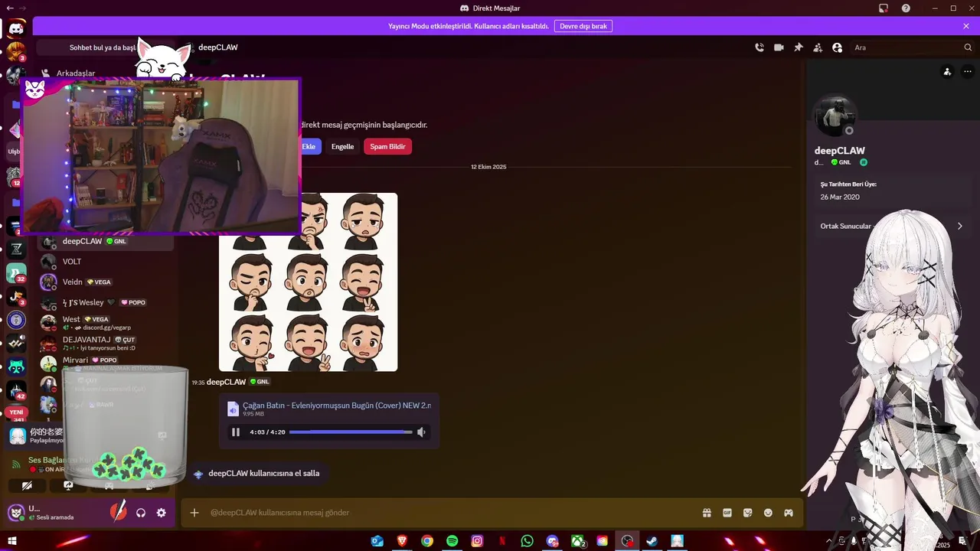
Task: Open the West direct message
Action: 106,323
